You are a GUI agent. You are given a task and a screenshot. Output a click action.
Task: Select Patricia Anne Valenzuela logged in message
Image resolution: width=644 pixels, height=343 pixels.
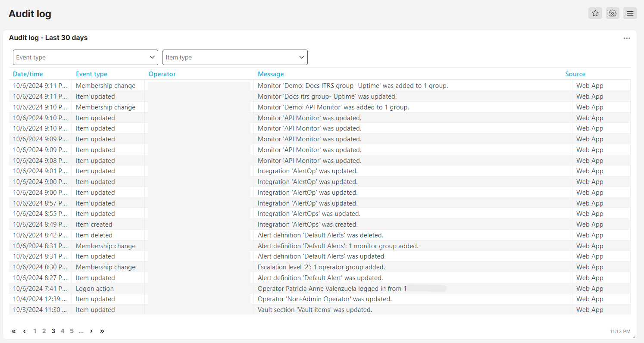point(332,289)
